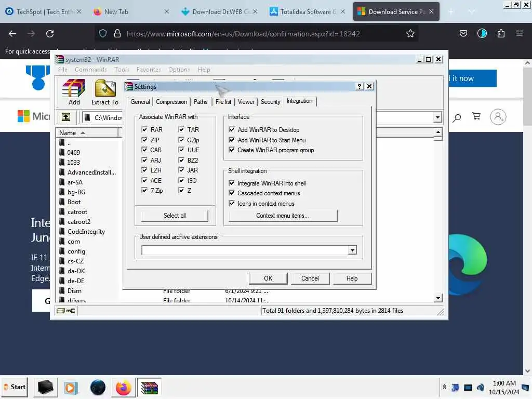
Task: Click the volume icon in system tray
Action: (481, 387)
